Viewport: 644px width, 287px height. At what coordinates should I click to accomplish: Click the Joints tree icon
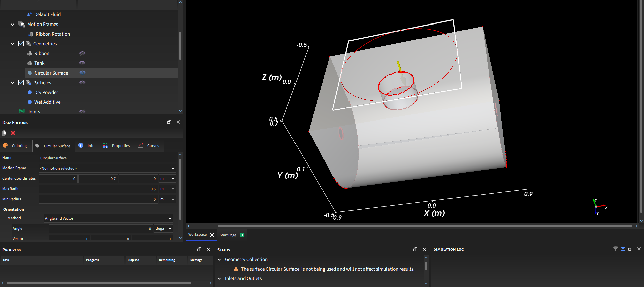coord(22,111)
